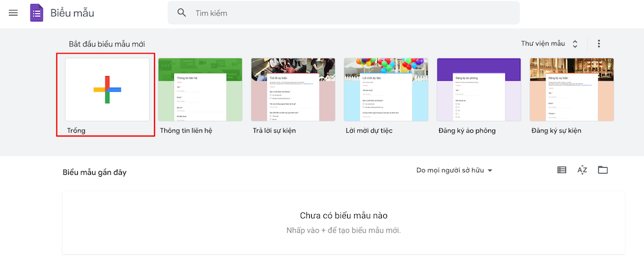
Task: Open the Thông tin liên hệ template
Action: [x=200, y=89]
